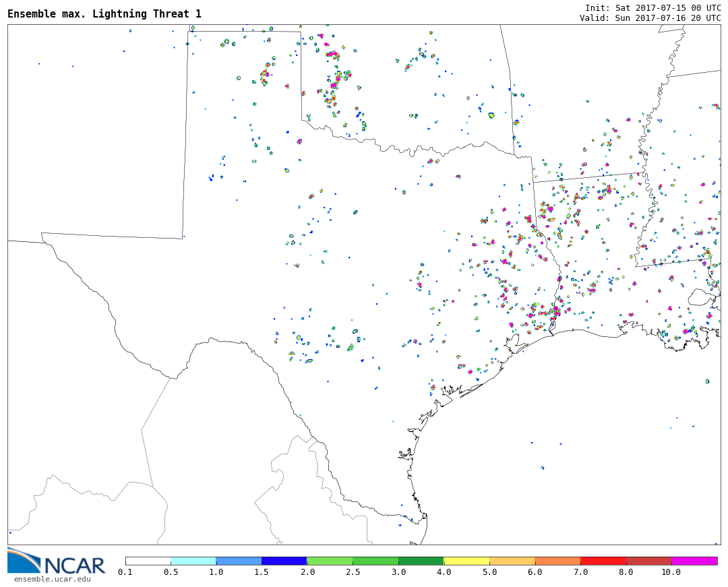The image size is (728, 587).
Task: Click the 7.0 colorbar label
Action: [x=580, y=572]
